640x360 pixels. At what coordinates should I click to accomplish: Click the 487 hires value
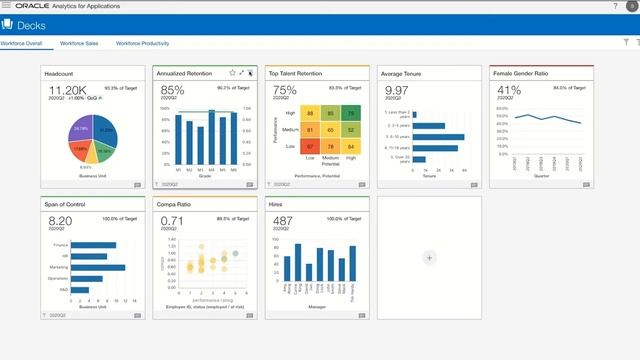click(282, 221)
